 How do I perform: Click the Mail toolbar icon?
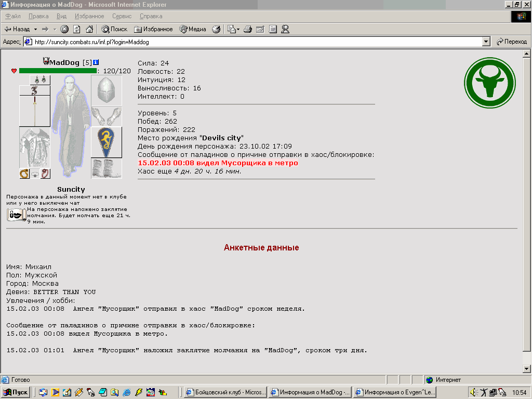point(231,29)
